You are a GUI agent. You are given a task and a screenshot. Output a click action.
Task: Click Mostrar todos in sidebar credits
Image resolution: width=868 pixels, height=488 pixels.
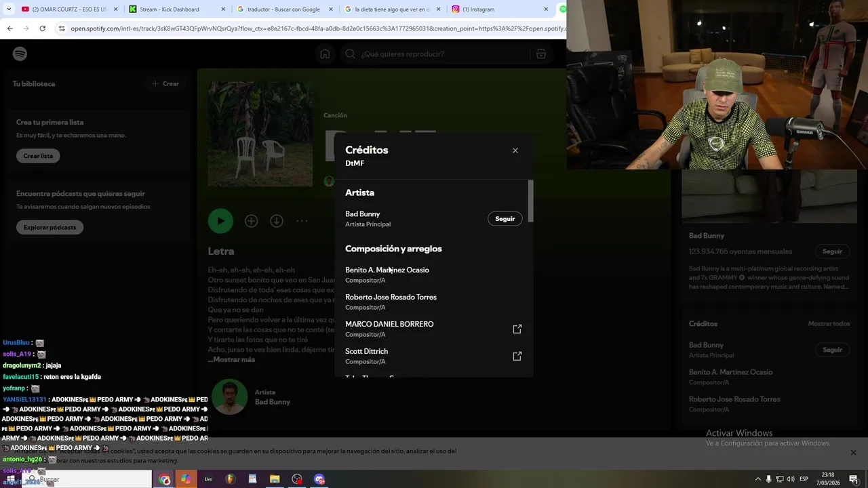[x=829, y=324]
